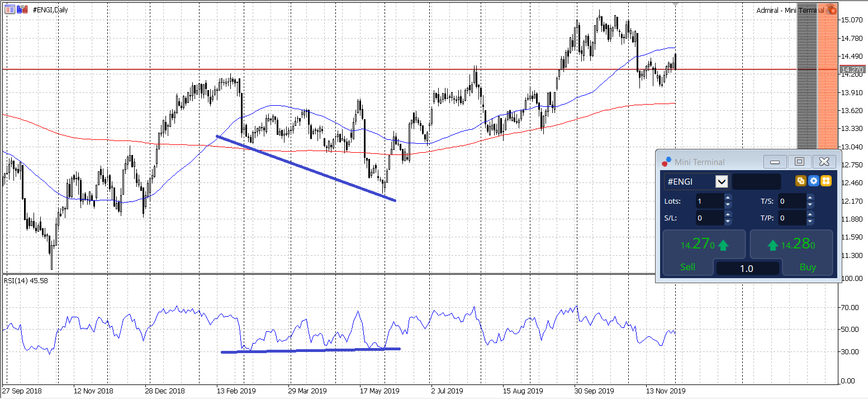Click the thick blue trendline on the price chart
Viewport: 868px width, 399px height.
point(306,168)
